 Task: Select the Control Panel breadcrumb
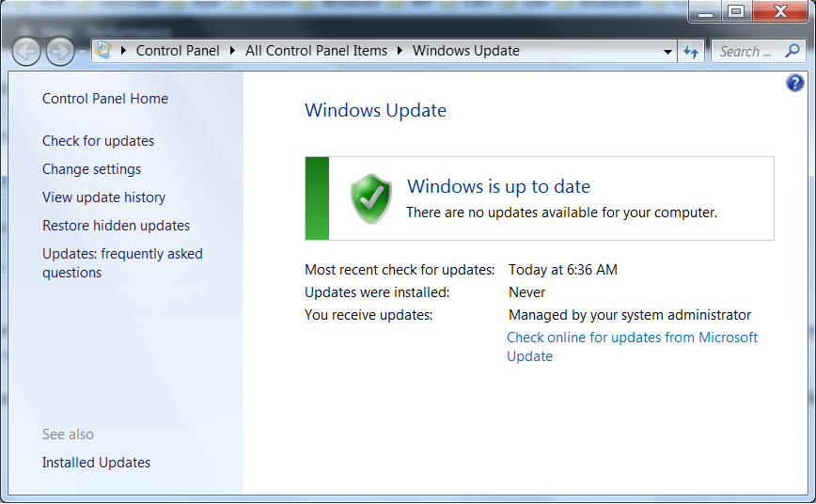coord(178,51)
